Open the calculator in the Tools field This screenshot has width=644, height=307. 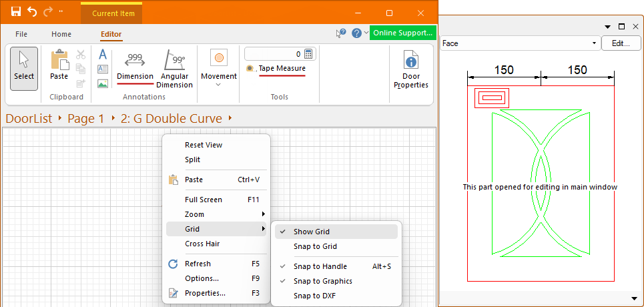[x=309, y=54]
